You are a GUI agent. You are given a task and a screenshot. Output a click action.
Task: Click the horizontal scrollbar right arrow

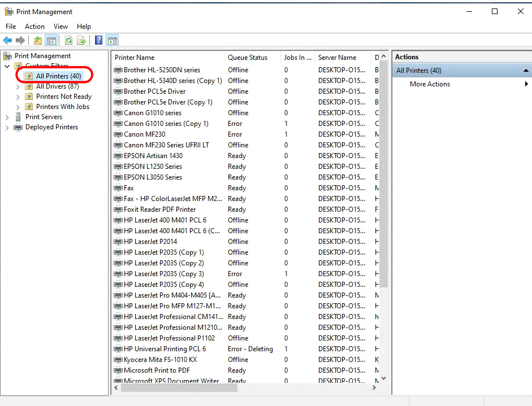pyautogui.click(x=374, y=387)
